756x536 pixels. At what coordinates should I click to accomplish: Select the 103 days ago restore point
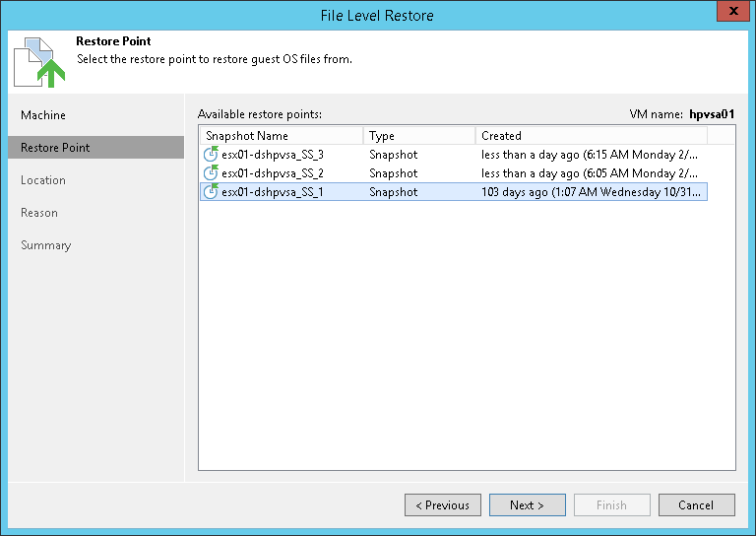click(589, 192)
